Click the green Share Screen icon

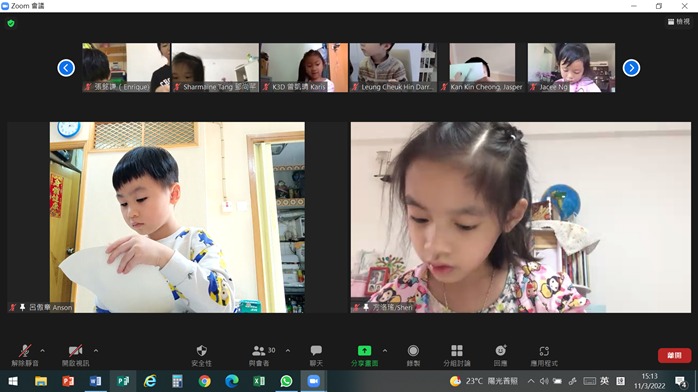coord(364,351)
